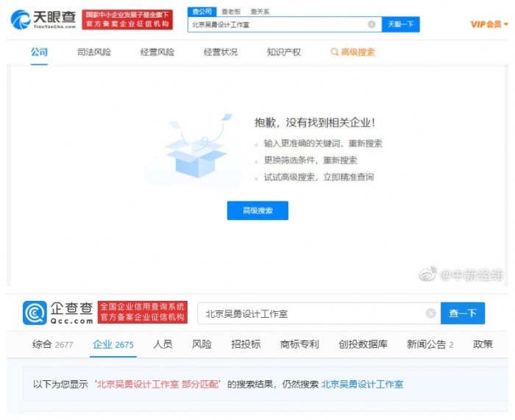
Task: Click the Qcc.com logo icon
Action: (x=35, y=313)
